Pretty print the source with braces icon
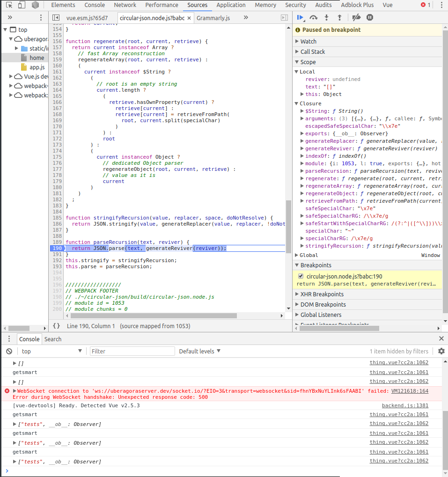 56,326
